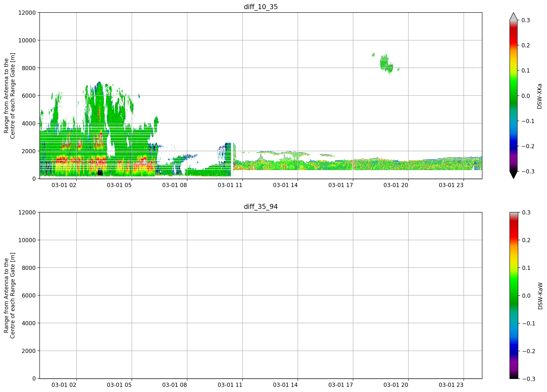This screenshot has height=392, width=547.
Task: Click the 8000 y-tick label in the diff_35_94 plot
Action: click(x=29, y=268)
